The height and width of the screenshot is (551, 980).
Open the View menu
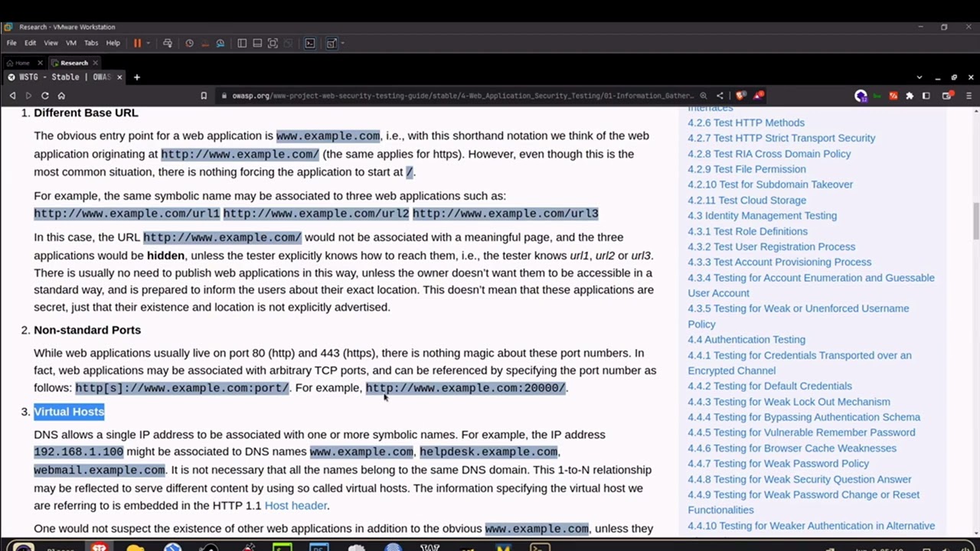[51, 43]
